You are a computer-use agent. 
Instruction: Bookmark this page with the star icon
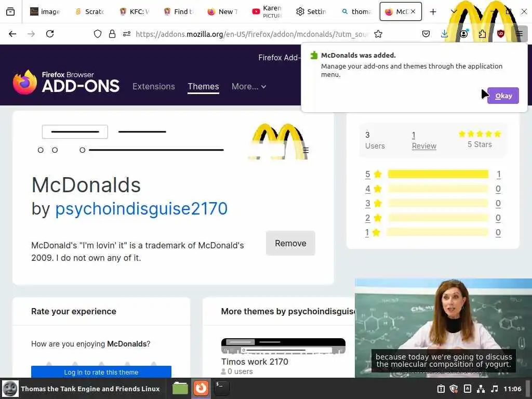378,34
